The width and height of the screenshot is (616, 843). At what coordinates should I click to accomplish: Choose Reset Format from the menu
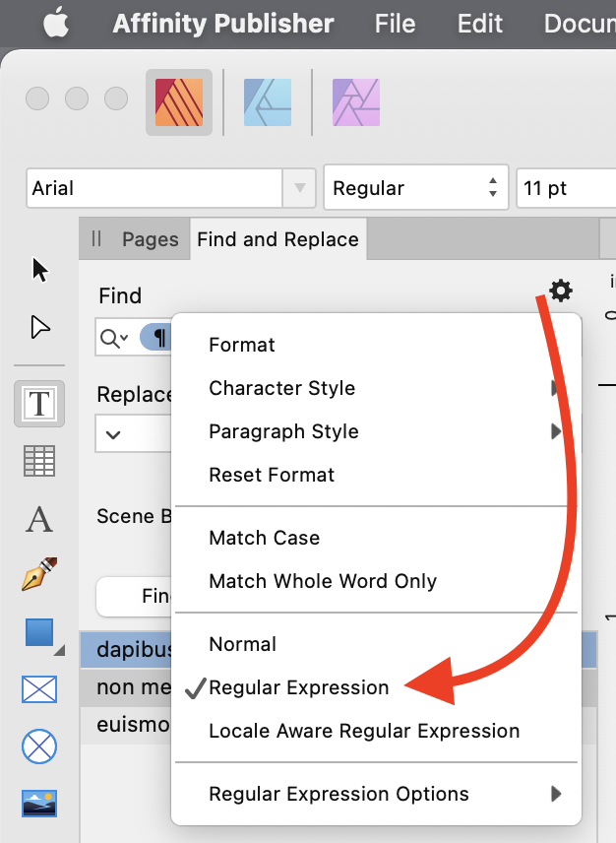[272, 475]
